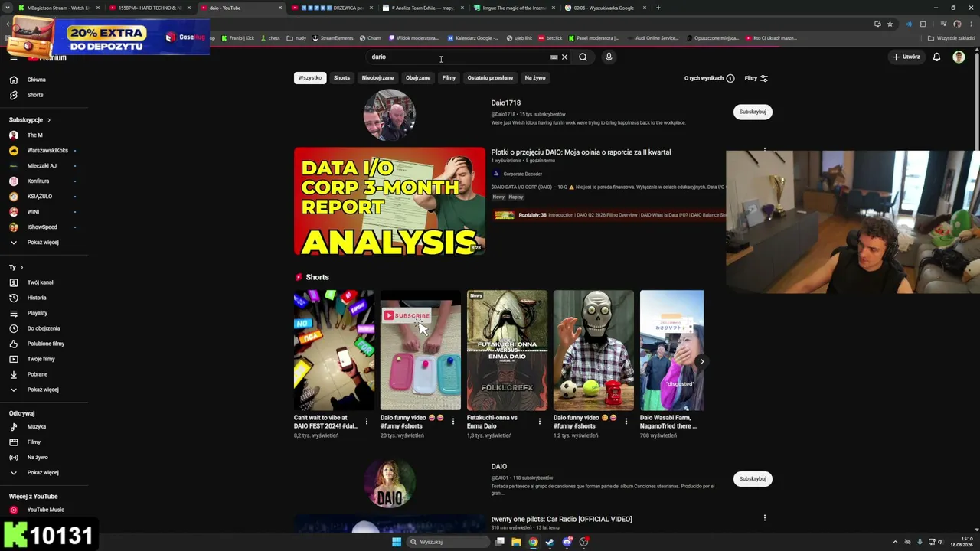This screenshot has width=980, height=551.
Task: Open Twój kanał in the sidebar
Action: [x=40, y=282]
